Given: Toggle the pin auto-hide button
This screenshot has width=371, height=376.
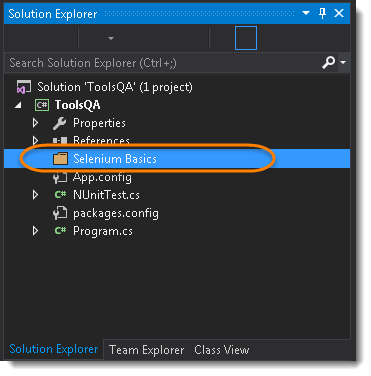Looking at the screenshot, I should coord(322,14).
